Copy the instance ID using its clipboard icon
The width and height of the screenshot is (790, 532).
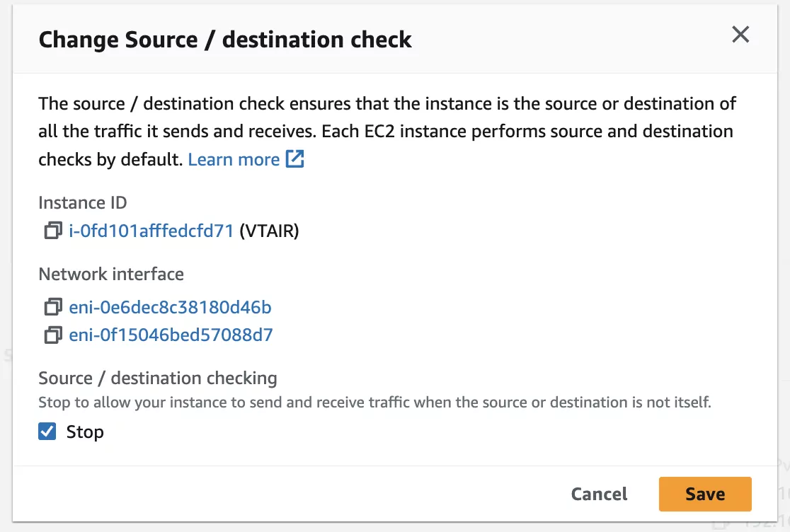click(52, 231)
